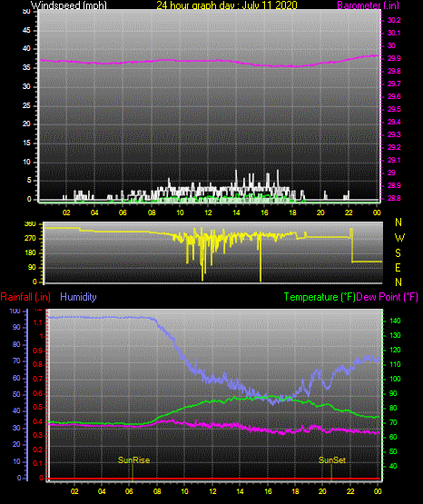Screen dimensions: 423x504
Task: Click the 140 temperature scale value
Action: [x=395, y=321]
